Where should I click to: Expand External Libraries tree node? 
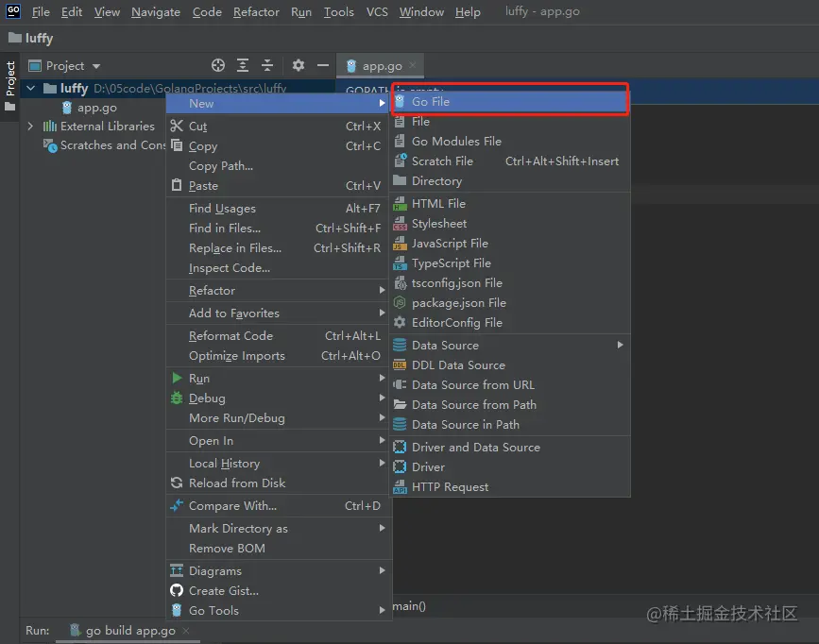[30, 127]
